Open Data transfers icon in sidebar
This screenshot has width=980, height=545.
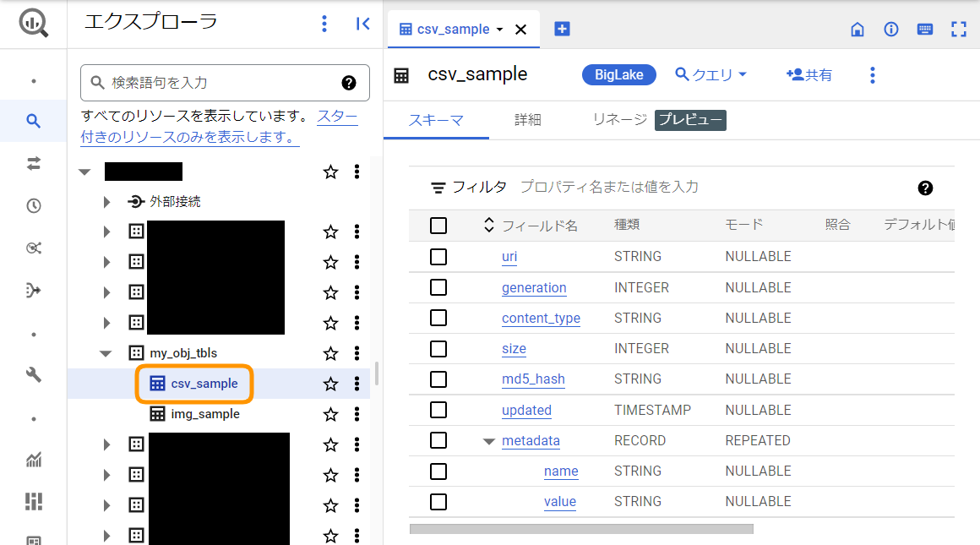point(33,163)
